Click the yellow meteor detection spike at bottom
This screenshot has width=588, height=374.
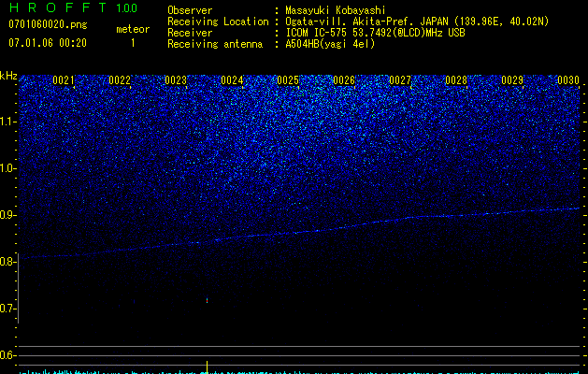207,367
